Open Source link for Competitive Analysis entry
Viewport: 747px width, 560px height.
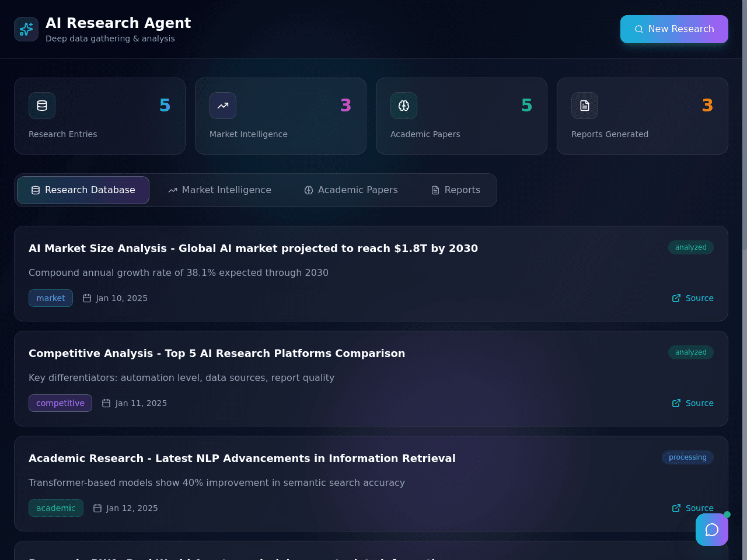pyautogui.click(x=693, y=403)
